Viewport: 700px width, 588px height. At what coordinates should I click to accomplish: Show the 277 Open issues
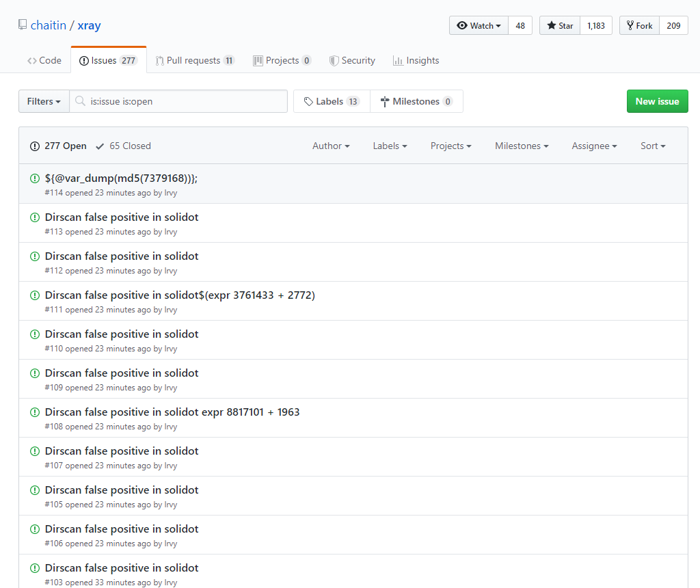pyautogui.click(x=58, y=146)
